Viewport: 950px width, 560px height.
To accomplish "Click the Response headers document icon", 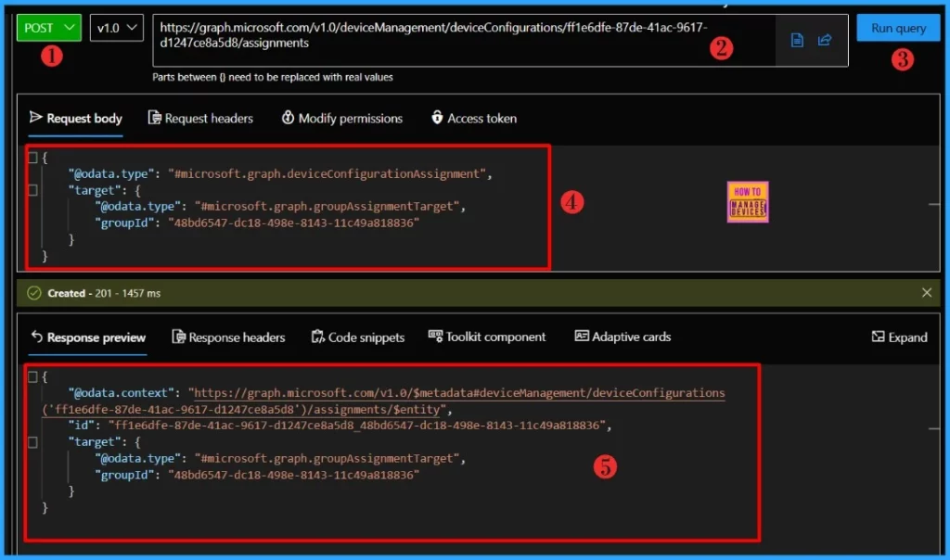I will [x=179, y=337].
